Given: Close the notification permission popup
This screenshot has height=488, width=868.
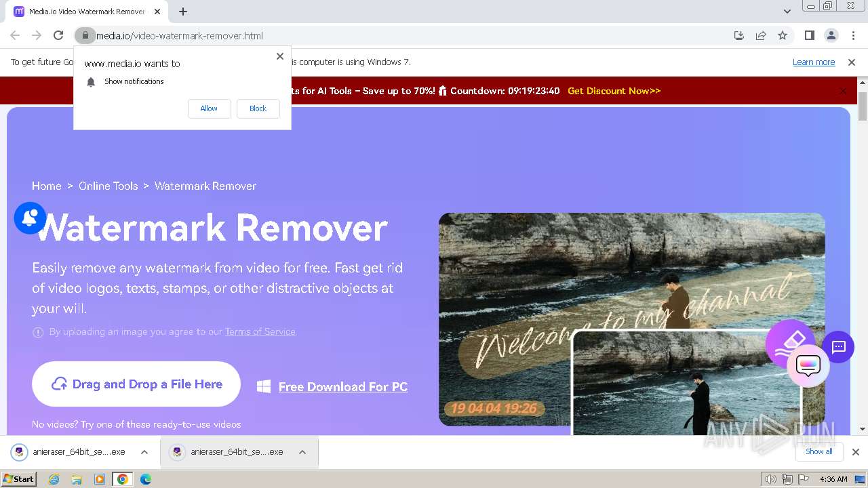Looking at the screenshot, I should [x=280, y=56].
